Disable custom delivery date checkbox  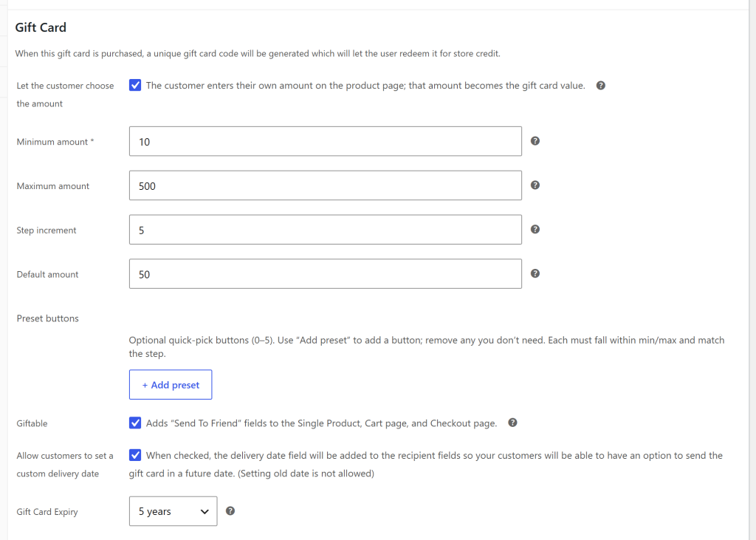click(x=135, y=455)
